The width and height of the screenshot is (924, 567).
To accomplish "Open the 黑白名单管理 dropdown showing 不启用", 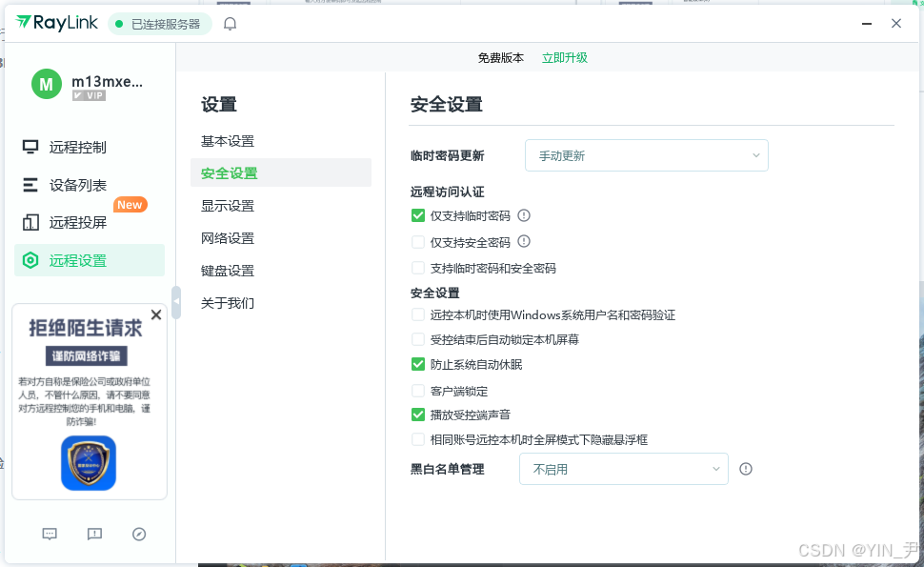I will pos(623,469).
